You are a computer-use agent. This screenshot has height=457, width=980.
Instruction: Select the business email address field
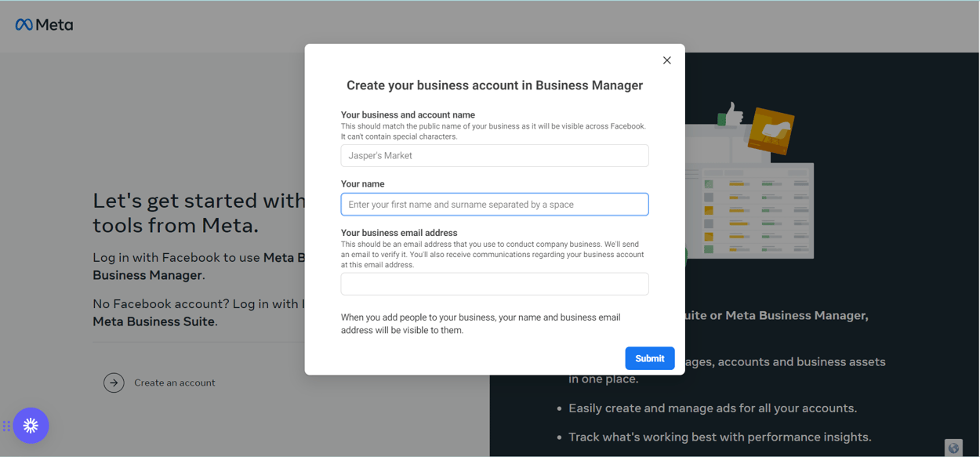pos(495,284)
